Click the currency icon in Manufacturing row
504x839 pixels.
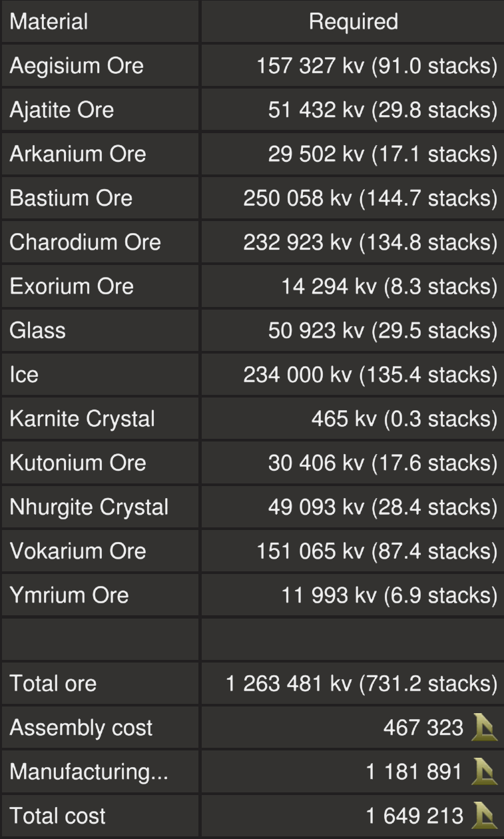click(x=484, y=772)
